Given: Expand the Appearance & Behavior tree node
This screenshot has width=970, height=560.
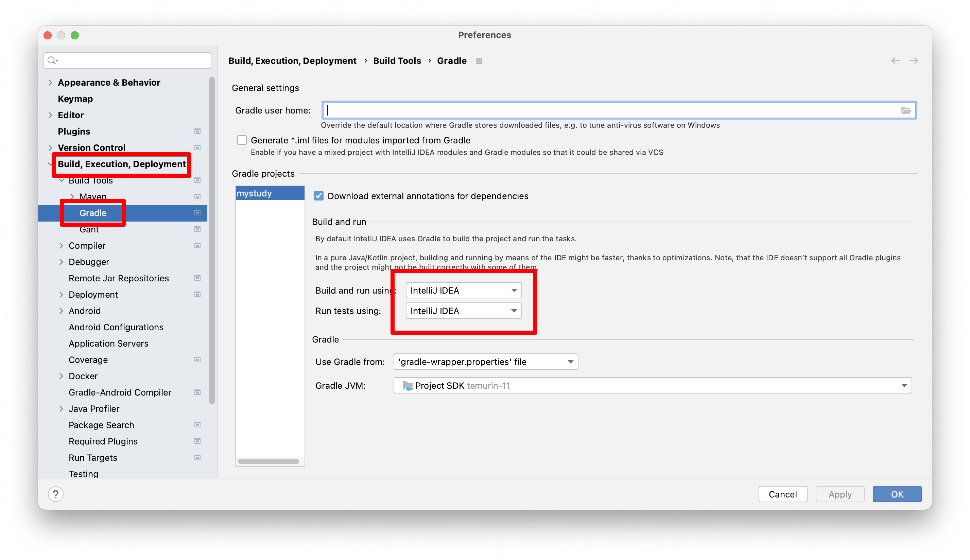Looking at the screenshot, I should coord(50,83).
